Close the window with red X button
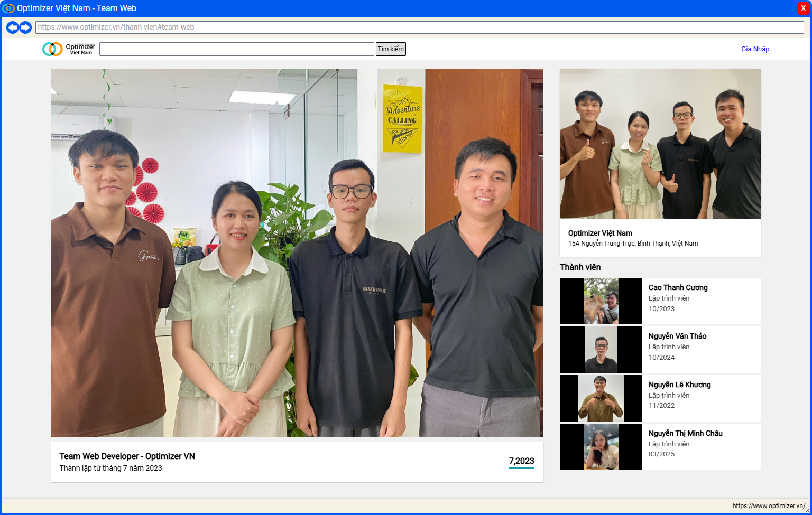The image size is (812, 515). click(x=803, y=8)
